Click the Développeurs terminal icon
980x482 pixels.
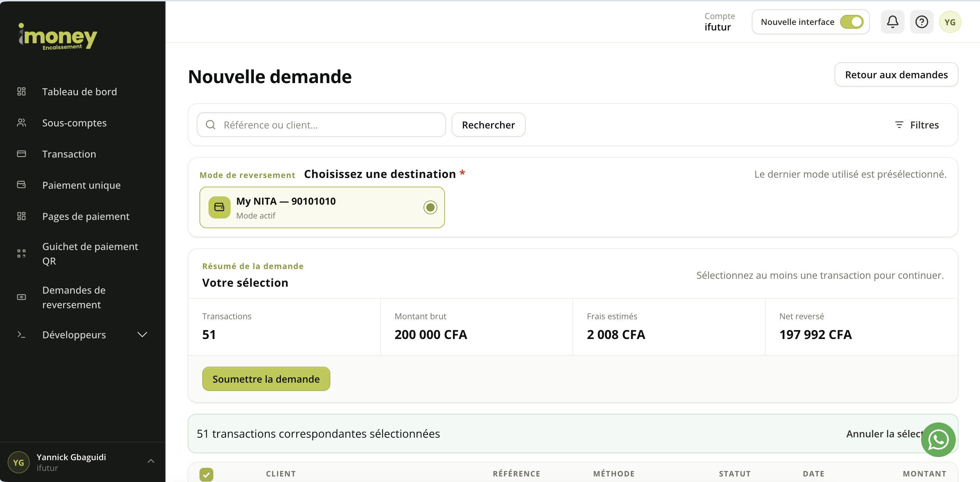[21, 334]
